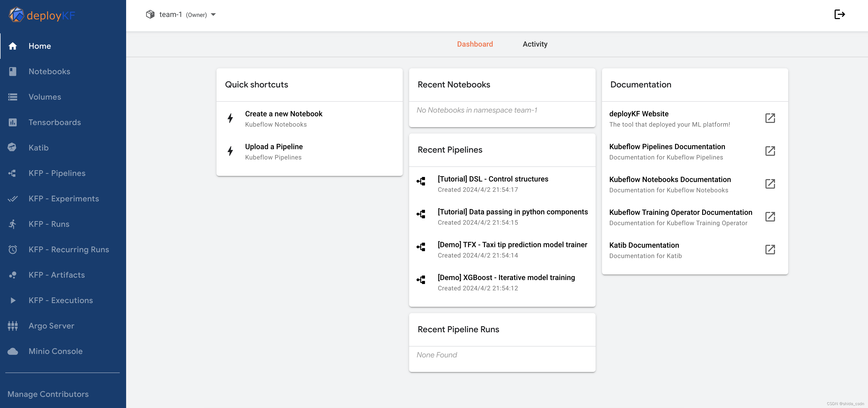Viewport: 868px width, 408px height.
Task: Click the Home house icon in sidebar
Action: (x=13, y=46)
